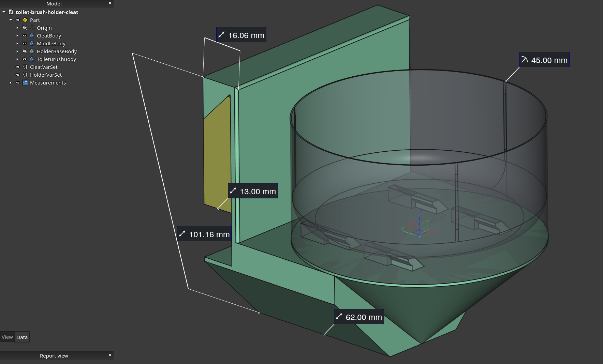Click the toilet-brush-holder-cleat document icon
The width and height of the screenshot is (603, 364).
(x=11, y=12)
